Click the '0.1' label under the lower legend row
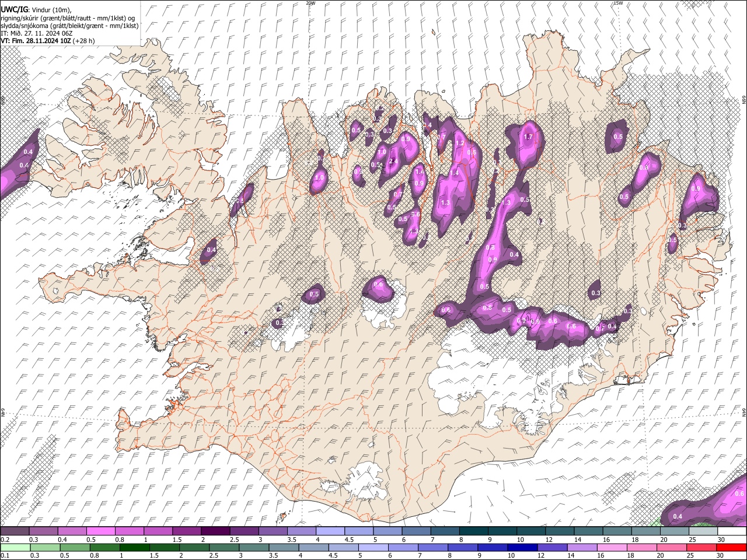 point(5,556)
